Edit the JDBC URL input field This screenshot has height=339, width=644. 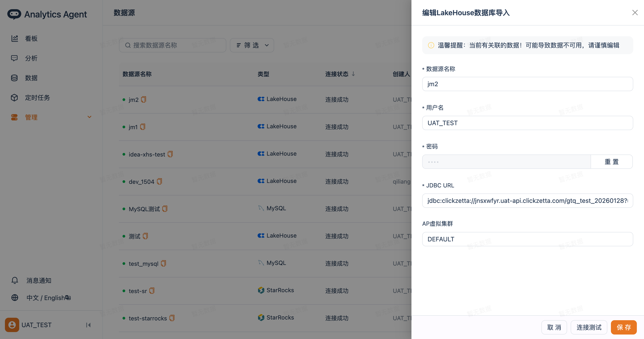click(527, 200)
